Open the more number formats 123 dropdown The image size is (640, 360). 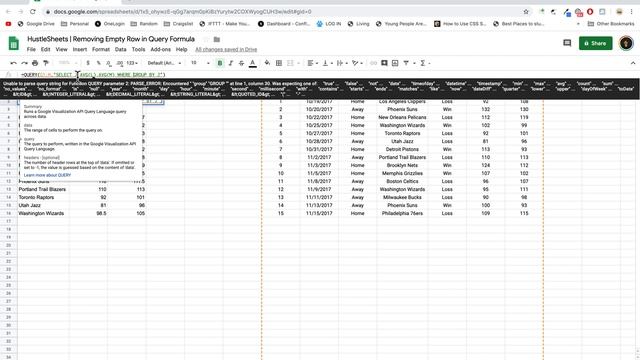click(132, 63)
